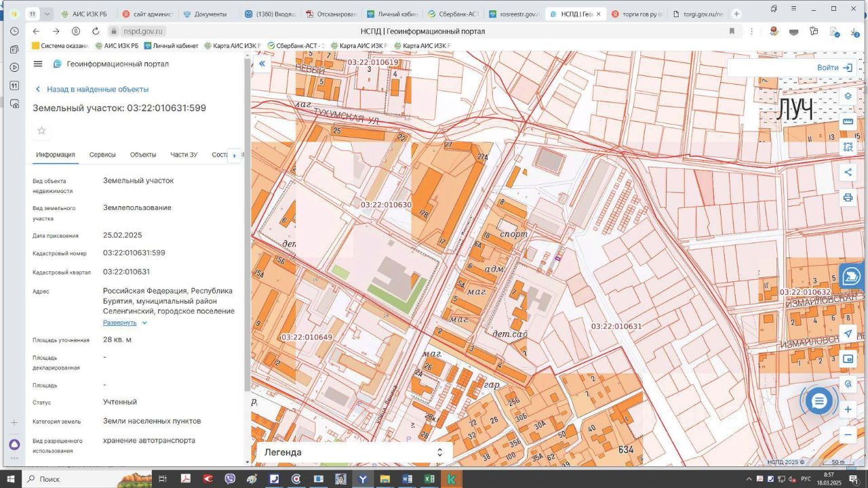Collapse side panel with double-chevron button
This screenshot has height=488, width=868.
pos(262,64)
